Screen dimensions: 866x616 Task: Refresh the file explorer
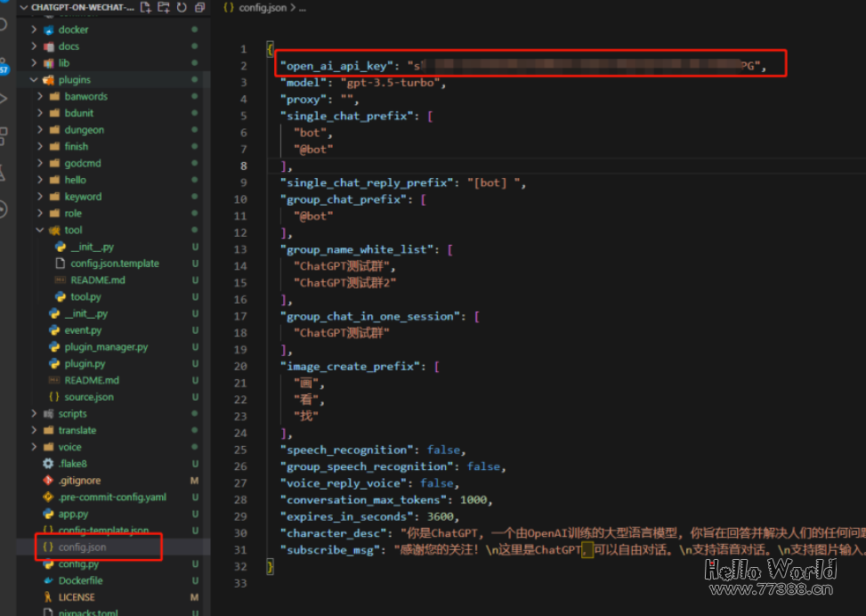(x=182, y=7)
